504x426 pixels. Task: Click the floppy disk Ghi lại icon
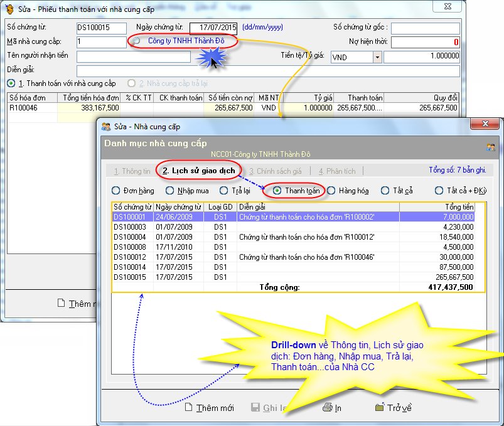coord(255,407)
